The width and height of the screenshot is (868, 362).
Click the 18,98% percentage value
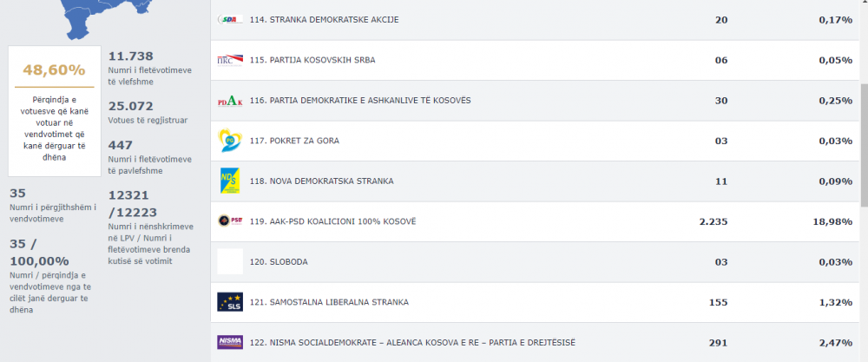[835, 222]
